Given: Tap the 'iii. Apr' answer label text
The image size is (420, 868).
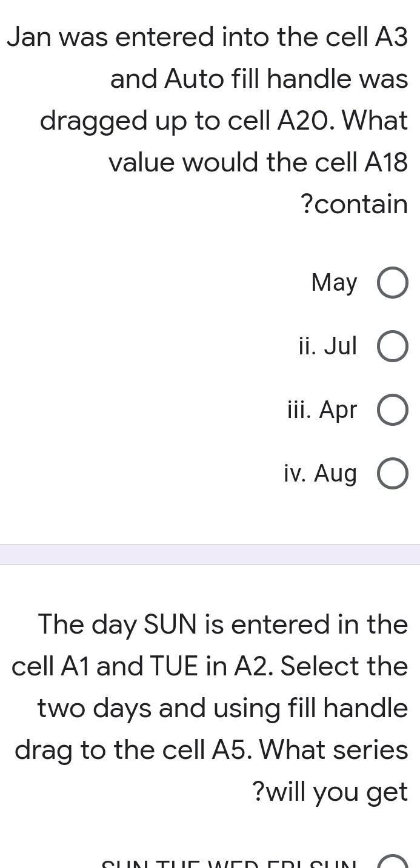Looking at the screenshot, I should [x=322, y=410].
